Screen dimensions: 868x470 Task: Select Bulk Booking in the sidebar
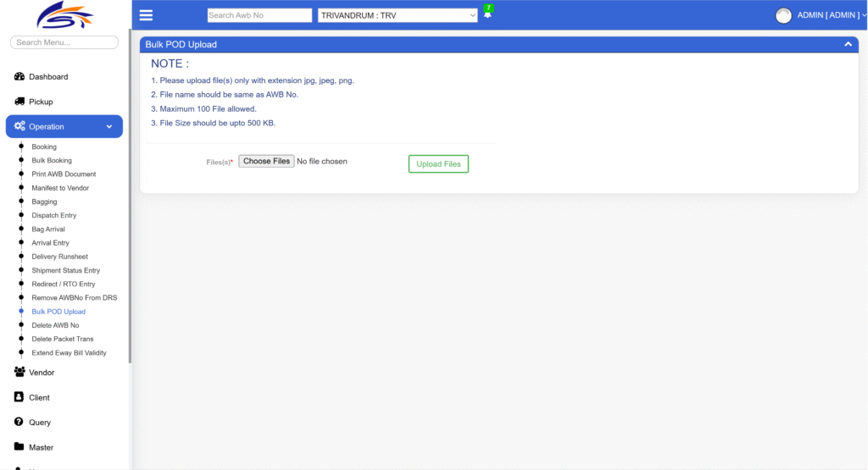[x=52, y=161]
